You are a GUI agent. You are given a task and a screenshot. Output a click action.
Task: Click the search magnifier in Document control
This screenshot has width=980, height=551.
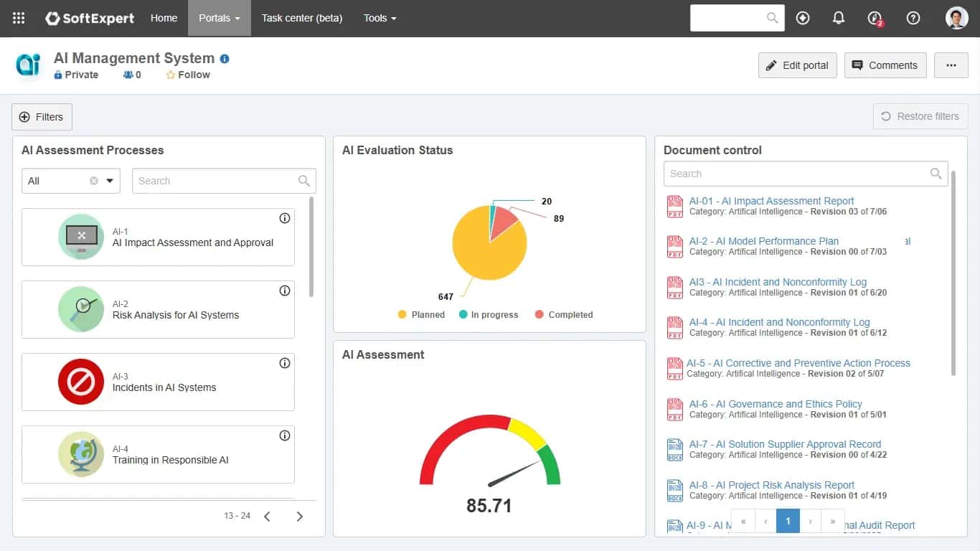[936, 174]
